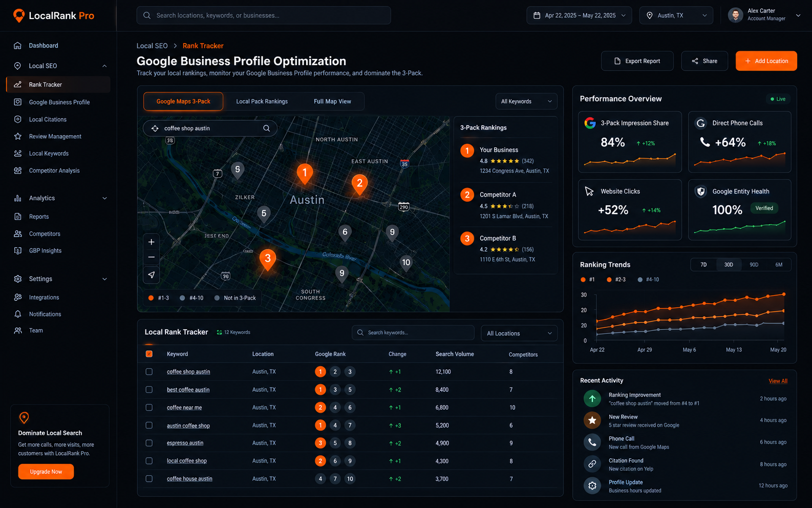This screenshot has width=812, height=508.
Task: Click the coffee shop austin map search field
Action: [210, 128]
